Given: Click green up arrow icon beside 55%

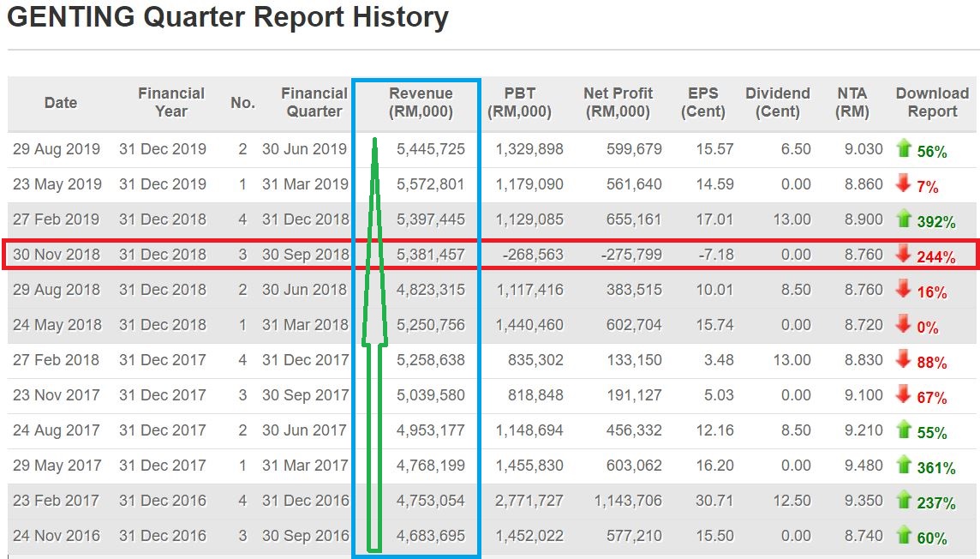Looking at the screenshot, I should [904, 429].
